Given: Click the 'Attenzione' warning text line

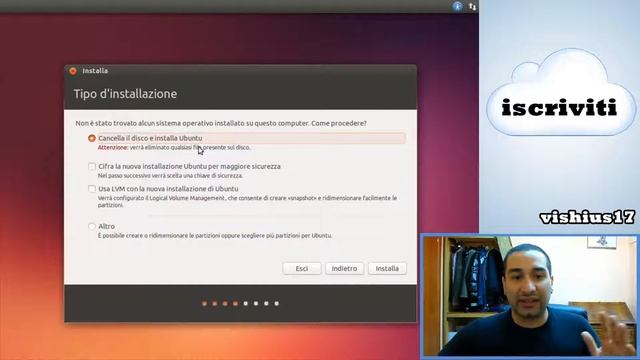Looking at the screenshot, I should [x=174, y=148].
